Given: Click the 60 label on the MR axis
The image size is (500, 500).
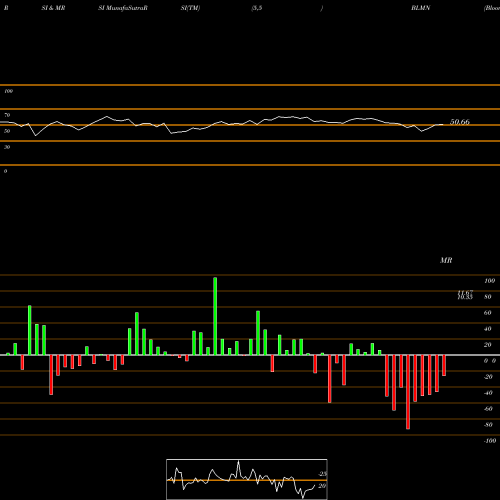Looking at the screenshot, I should [488, 313].
